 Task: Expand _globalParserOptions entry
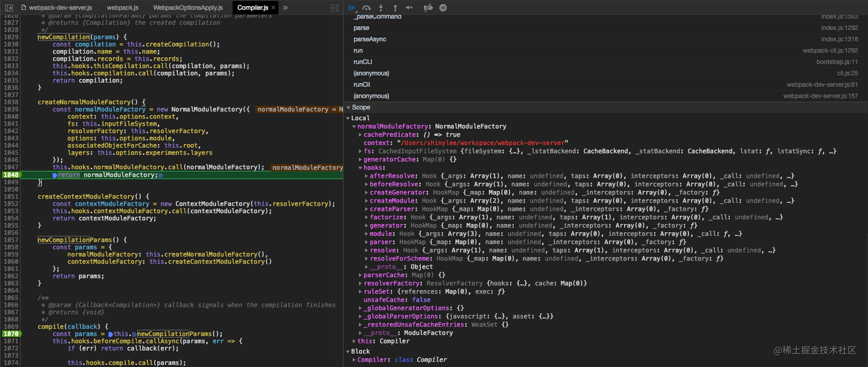[x=360, y=316]
